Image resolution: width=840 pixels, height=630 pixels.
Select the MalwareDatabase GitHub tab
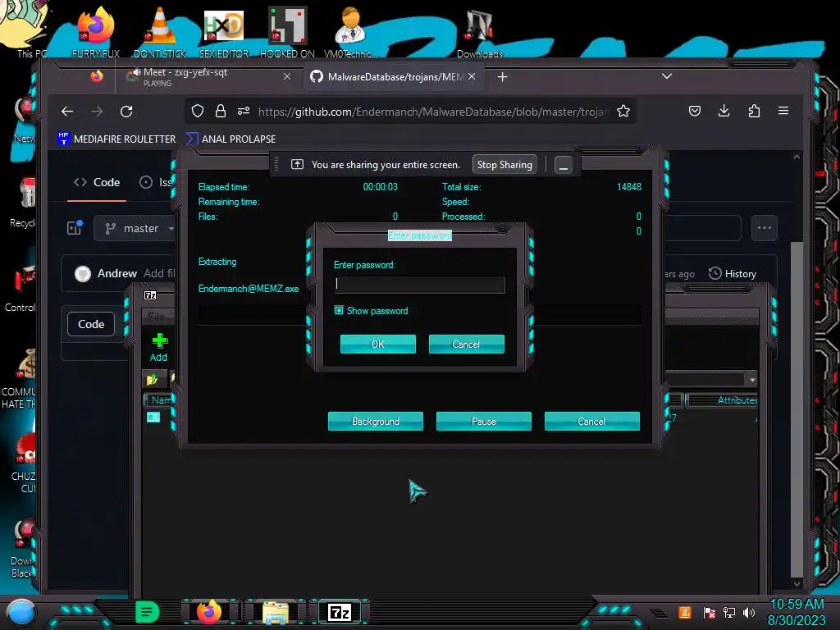(x=394, y=76)
